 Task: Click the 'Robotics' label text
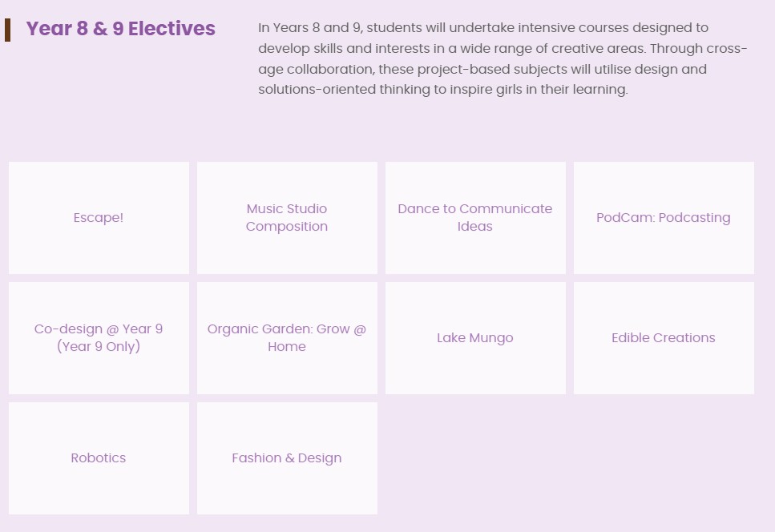(x=99, y=458)
